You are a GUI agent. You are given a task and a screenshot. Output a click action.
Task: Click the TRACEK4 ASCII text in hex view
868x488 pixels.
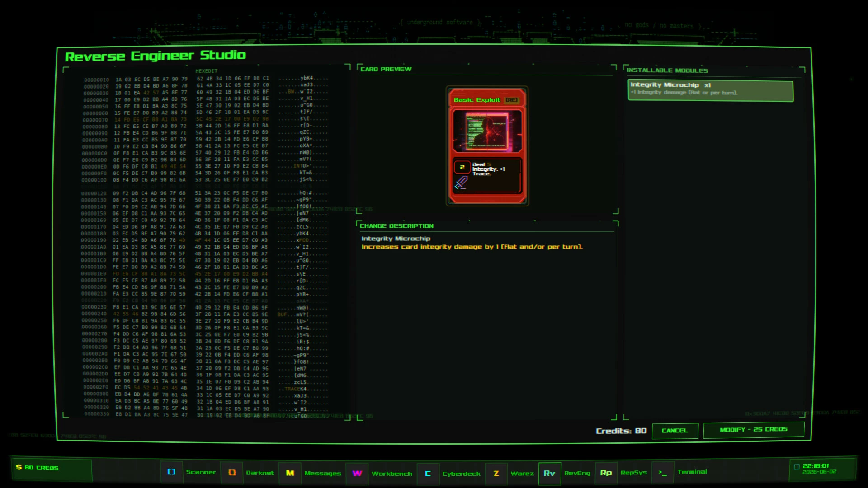[x=295, y=389]
